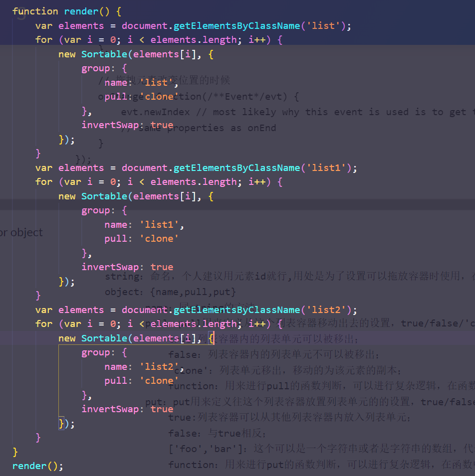The image size is (475, 476).
Task: Click the highlighted opening brace after Sortable(elements[i],
Action: tap(211, 338)
